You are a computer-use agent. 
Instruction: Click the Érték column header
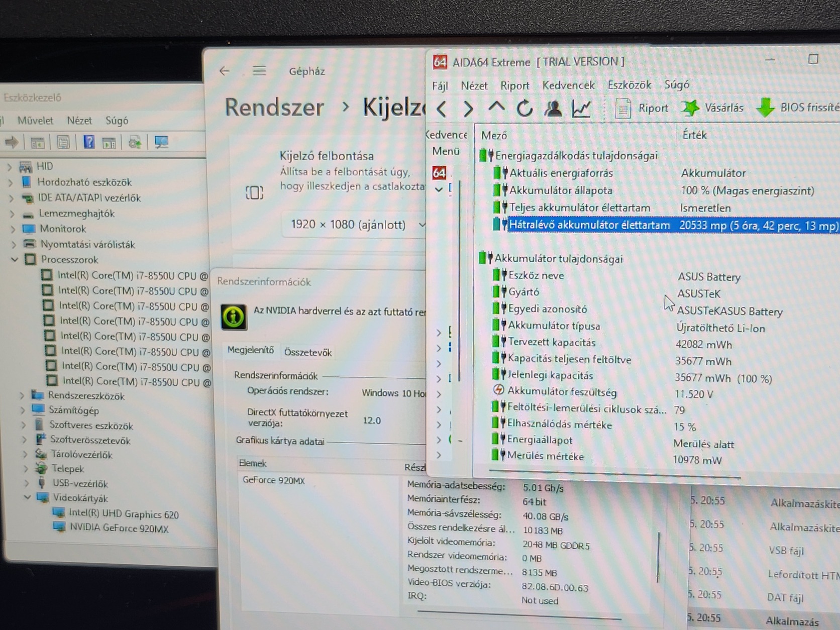pos(694,135)
